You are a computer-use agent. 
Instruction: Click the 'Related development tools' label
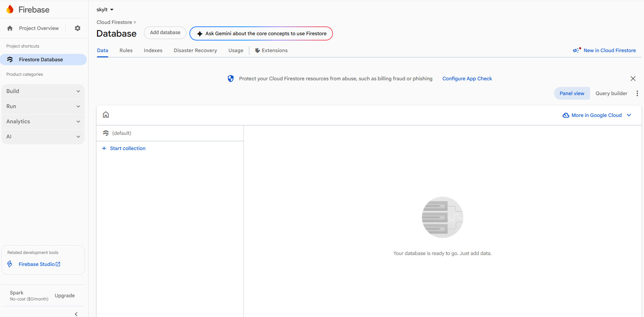coord(33,253)
